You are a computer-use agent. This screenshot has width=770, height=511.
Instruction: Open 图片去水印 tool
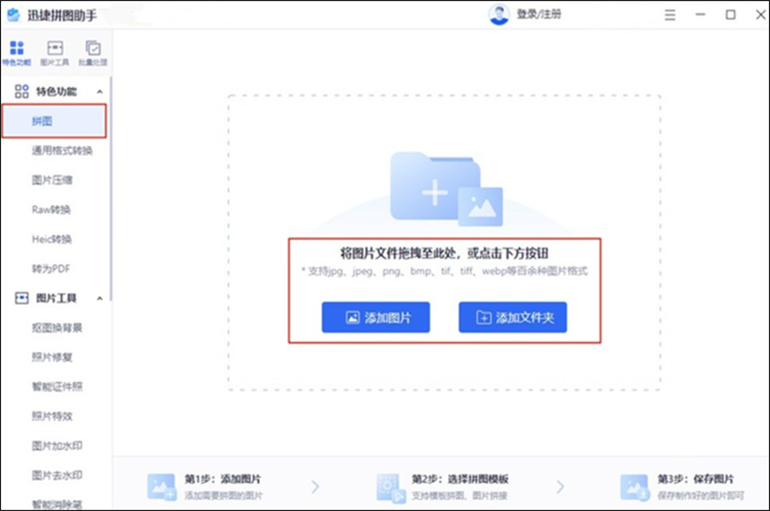pos(57,475)
